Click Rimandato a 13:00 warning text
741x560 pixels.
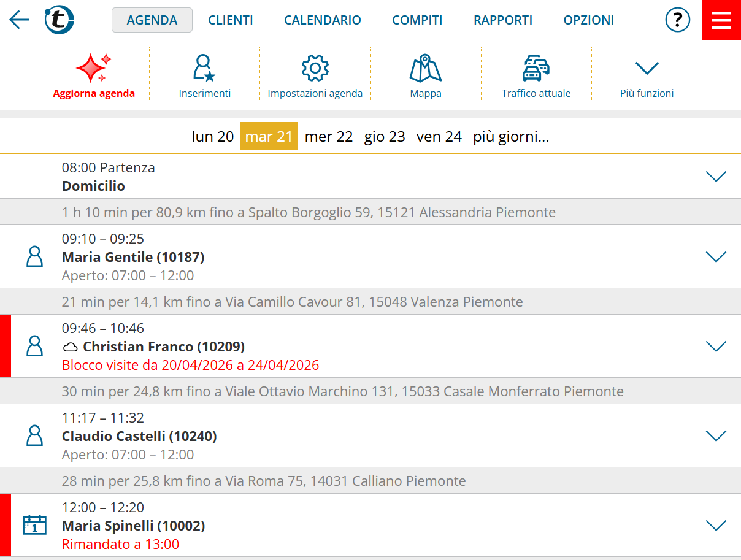[x=120, y=544]
